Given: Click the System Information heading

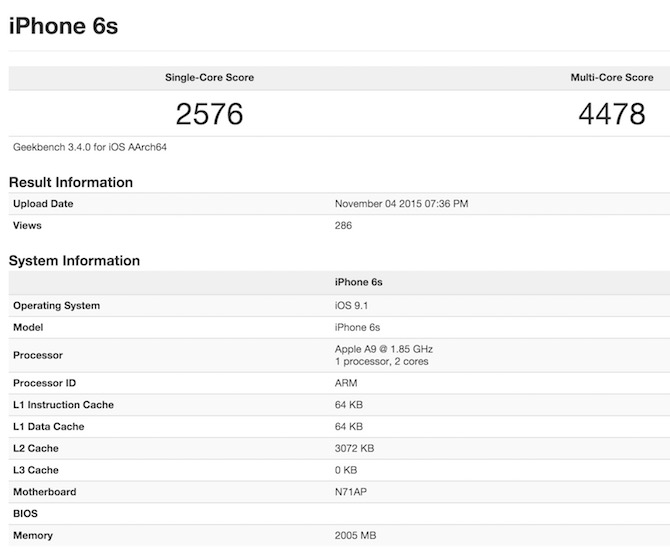Looking at the screenshot, I should coord(74,261).
